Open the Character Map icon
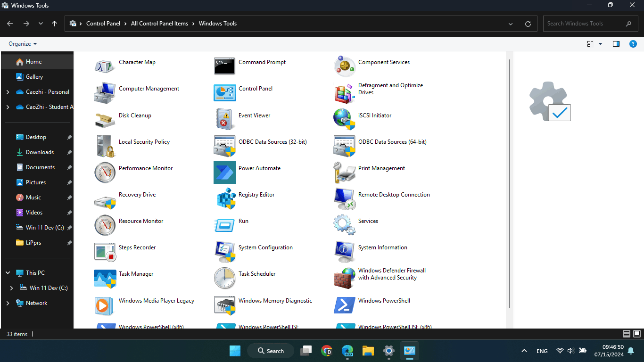This screenshot has height=362, width=644. pos(105,67)
